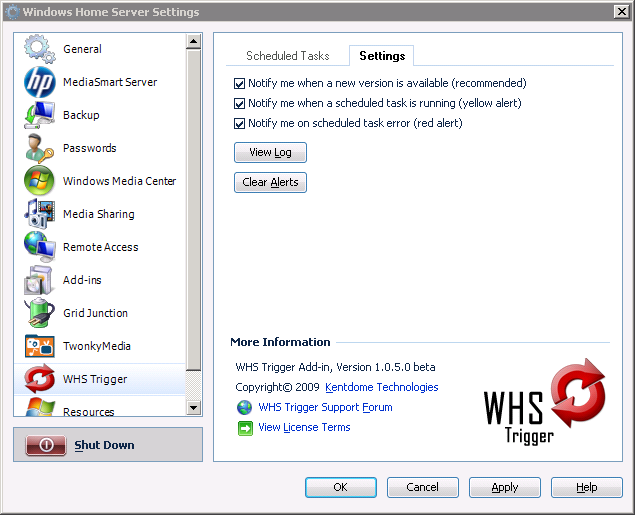
Task: Open the Kentdome Technologies link
Action: point(381,387)
